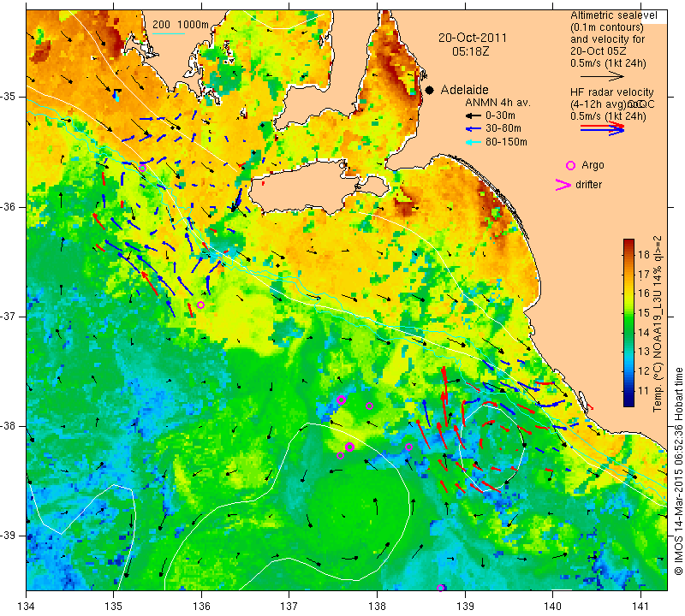Click the blue 30-80m legend arrow
This screenshot has height=616, width=685.
pos(474,129)
